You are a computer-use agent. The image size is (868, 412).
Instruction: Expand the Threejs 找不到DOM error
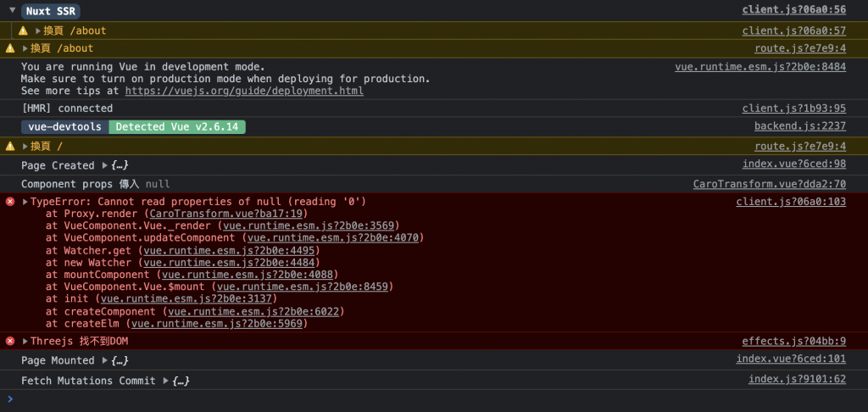25,342
